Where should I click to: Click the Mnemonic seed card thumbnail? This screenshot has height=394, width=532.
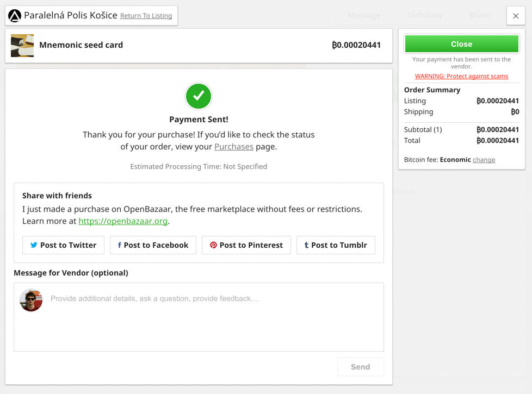tap(22, 46)
